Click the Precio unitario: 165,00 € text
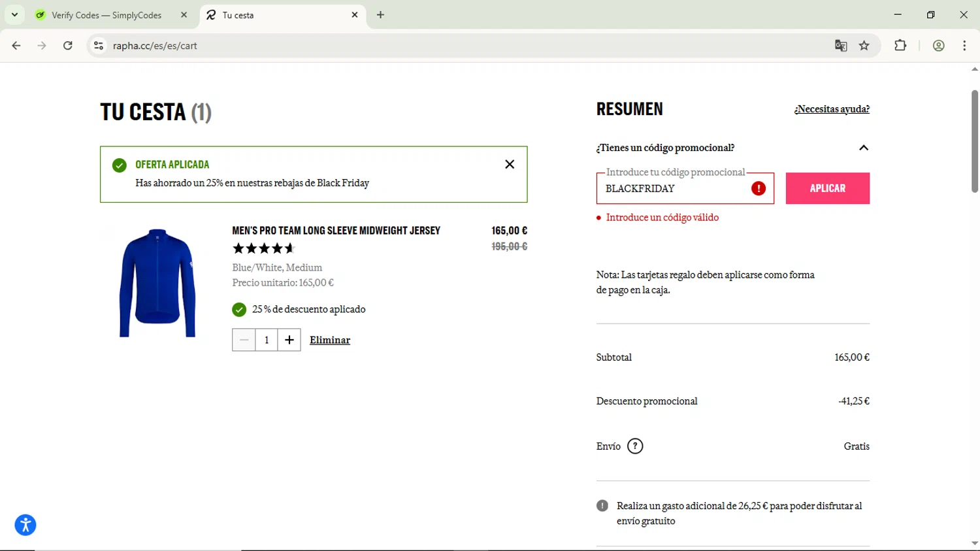The width and height of the screenshot is (980, 551). tap(283, 283)
